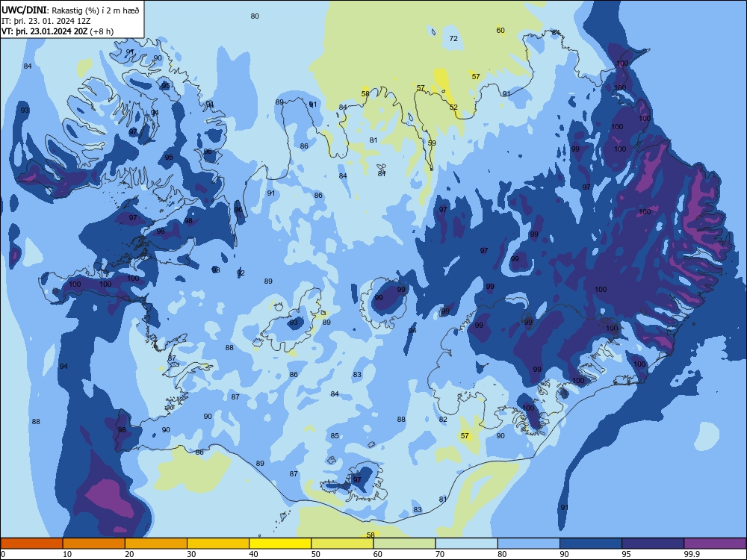The width and height of the screenshot is (747, 560).
Task: Pick the yellow-green 60–70 legend swatch
Action: pos(404,544)
